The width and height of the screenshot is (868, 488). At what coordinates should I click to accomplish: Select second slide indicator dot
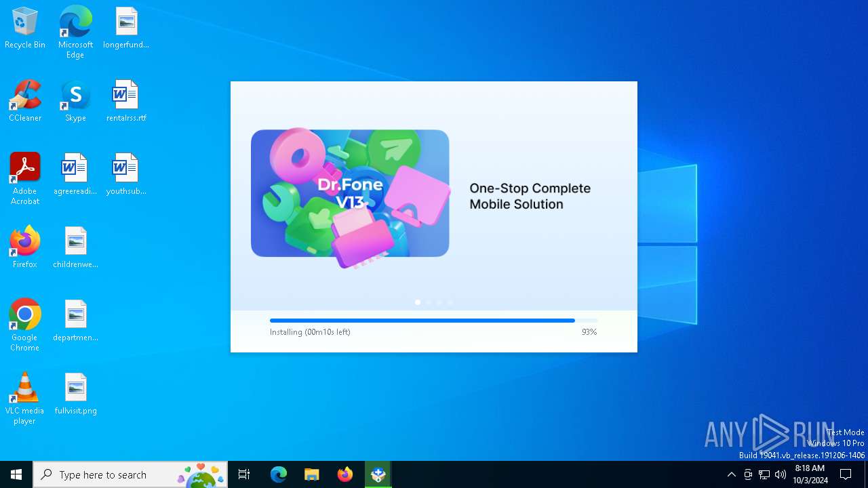coord(429,302)
